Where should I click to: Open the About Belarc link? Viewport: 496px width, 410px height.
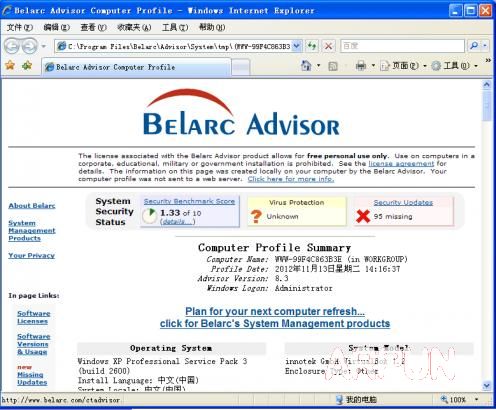tap(32, 206)
